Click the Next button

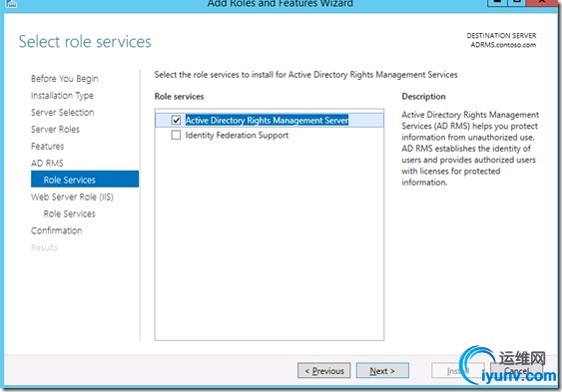(382, 370)
